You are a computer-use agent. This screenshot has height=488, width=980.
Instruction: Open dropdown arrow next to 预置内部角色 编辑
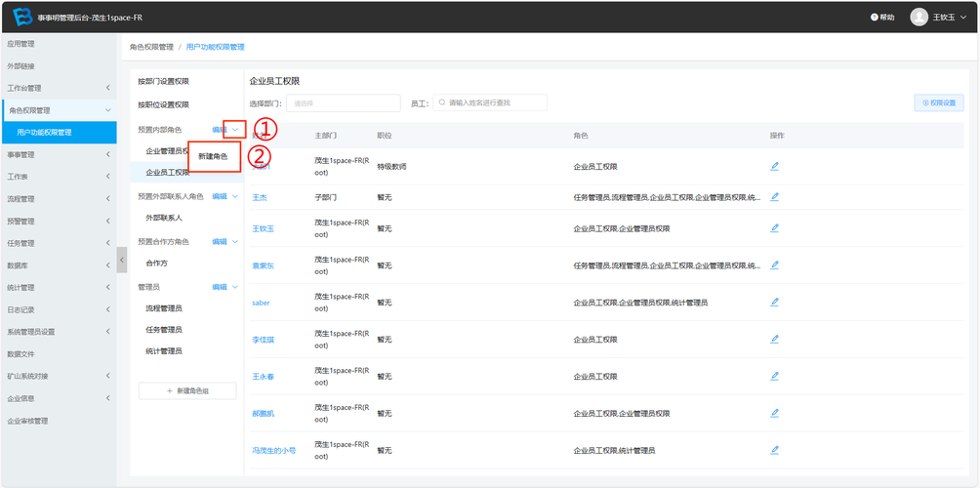(x=234, y=130)
